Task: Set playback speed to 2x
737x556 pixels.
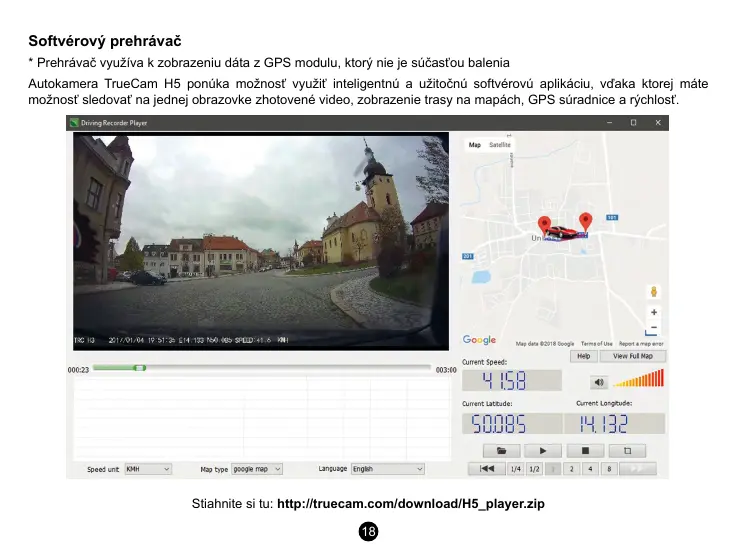Action: 572,469
